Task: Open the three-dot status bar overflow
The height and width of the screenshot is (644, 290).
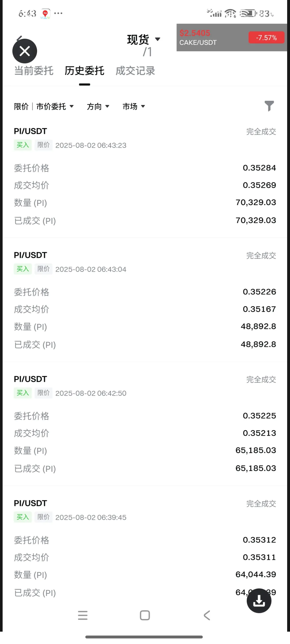Action: click(x=58, y=13)
